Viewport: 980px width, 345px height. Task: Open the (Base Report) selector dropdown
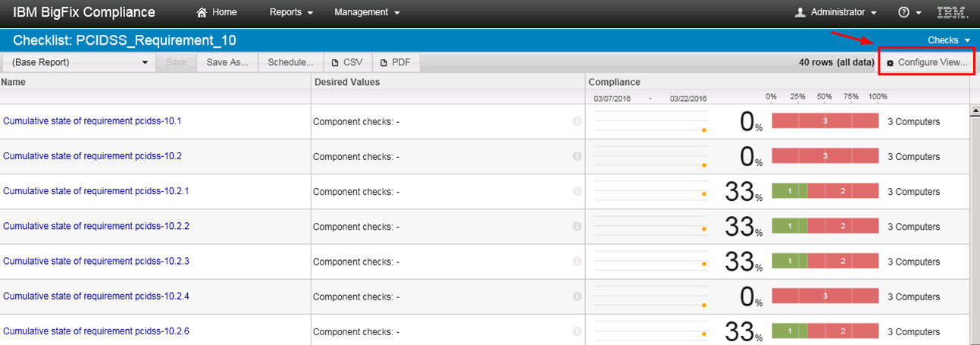[80, 62]
